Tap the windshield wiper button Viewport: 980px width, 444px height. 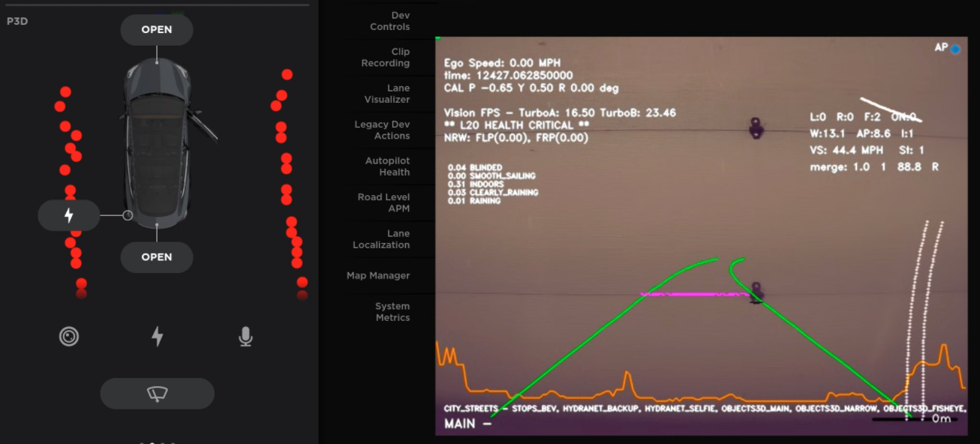click(x=157, y=394)
